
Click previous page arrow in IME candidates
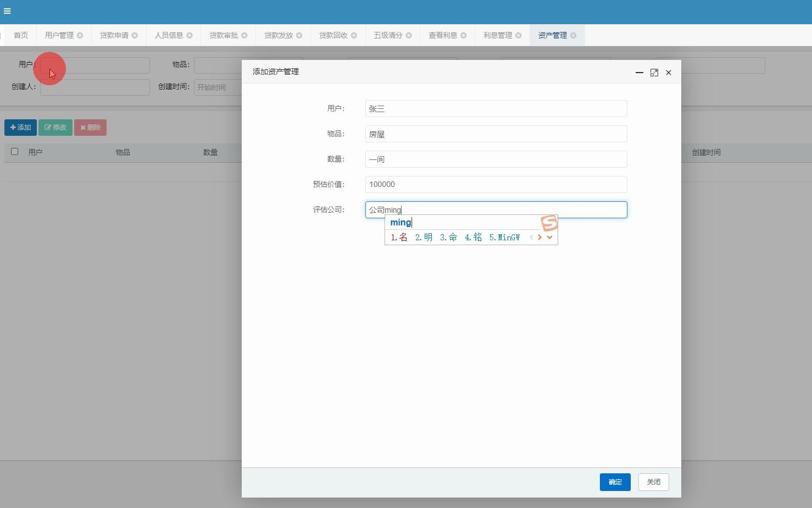tap(531, 237)
